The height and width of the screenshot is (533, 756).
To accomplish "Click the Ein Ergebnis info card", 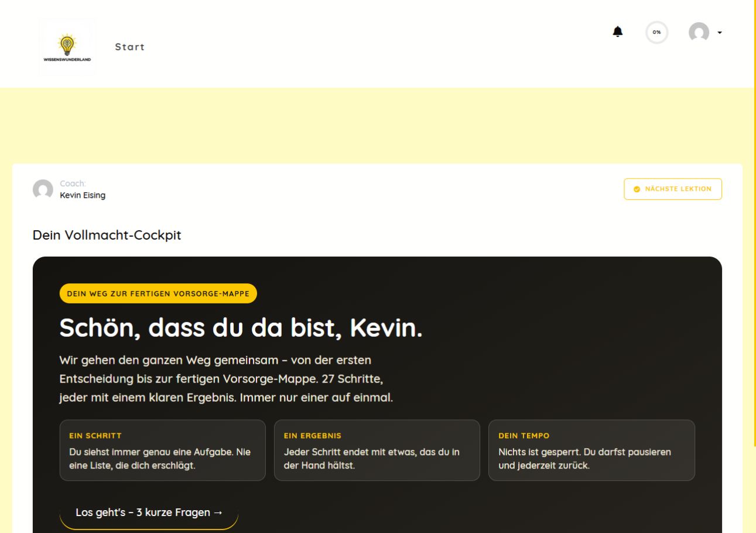I will (x=377, y=450).
